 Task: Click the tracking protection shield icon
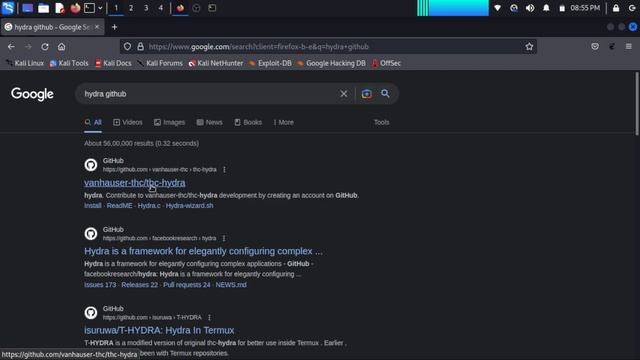(x=127, y=47)
